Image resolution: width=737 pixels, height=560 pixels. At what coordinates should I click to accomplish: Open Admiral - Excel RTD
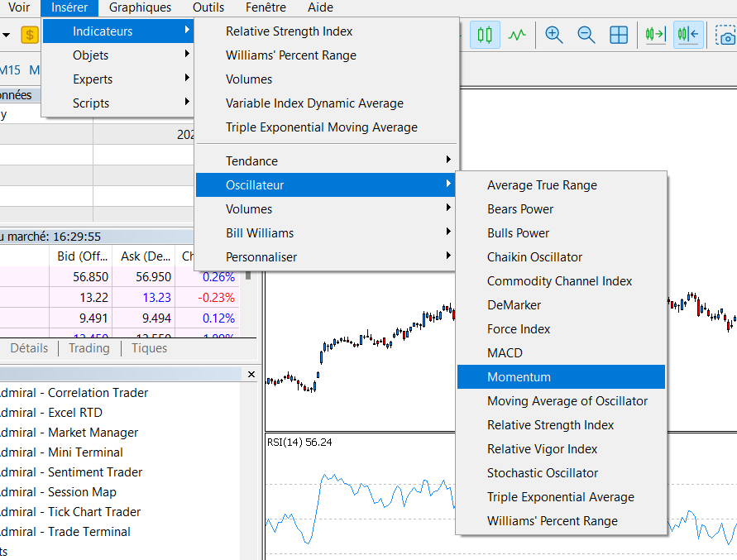coord(51,413)
